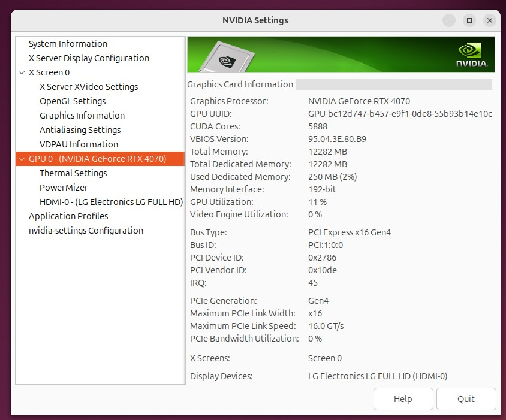506x420 pixels.
Task: Select X Server Display Configuration
Action: coord(89,58)
